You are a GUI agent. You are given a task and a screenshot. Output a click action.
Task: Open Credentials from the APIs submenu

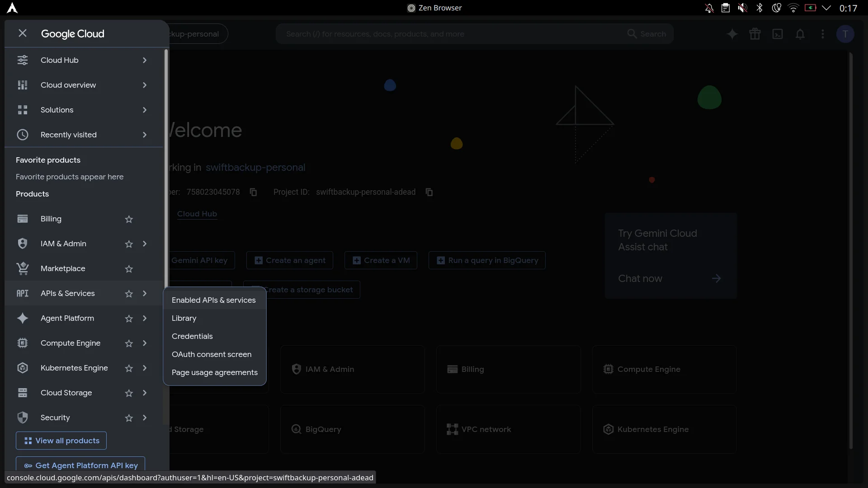[214, 336]
